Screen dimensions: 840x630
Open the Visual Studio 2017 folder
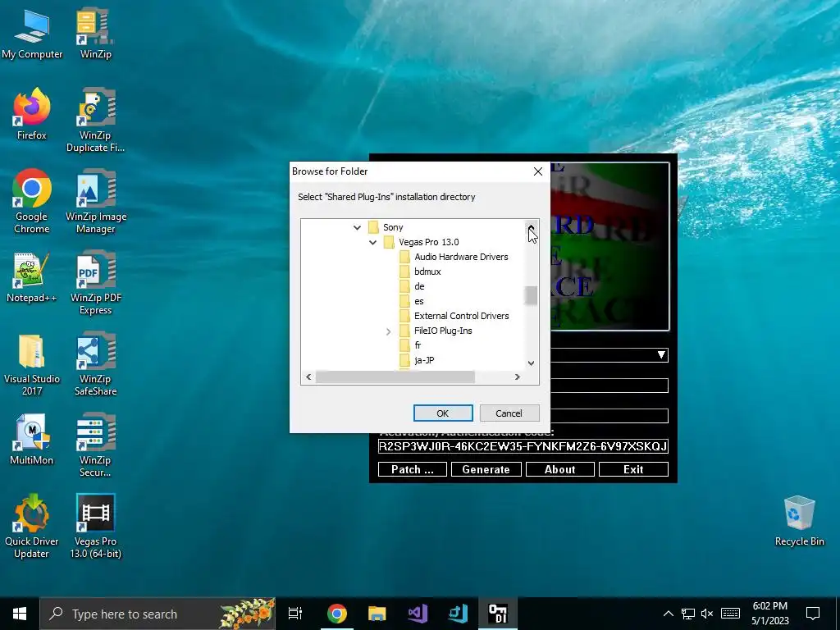tap(32, 364)
